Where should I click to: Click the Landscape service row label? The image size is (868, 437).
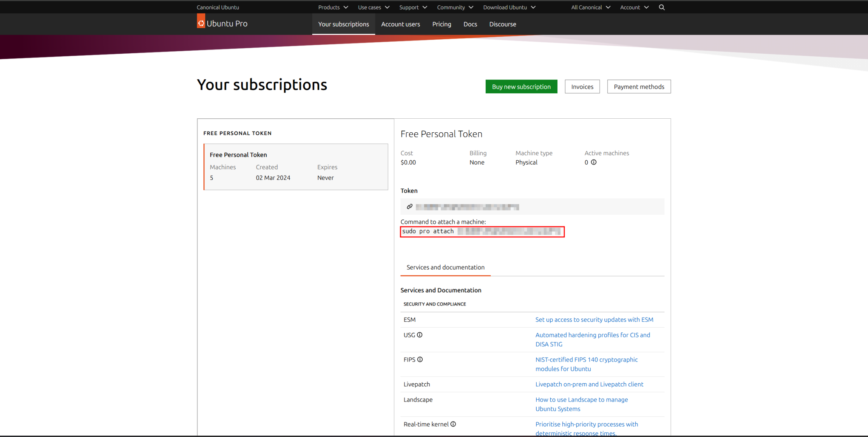point(418,400)
